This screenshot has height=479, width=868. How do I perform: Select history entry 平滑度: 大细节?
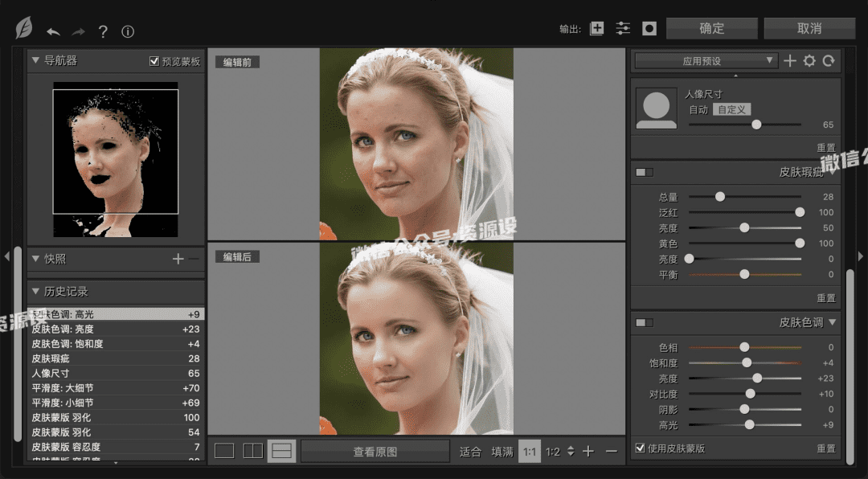[x=116, y=388]
